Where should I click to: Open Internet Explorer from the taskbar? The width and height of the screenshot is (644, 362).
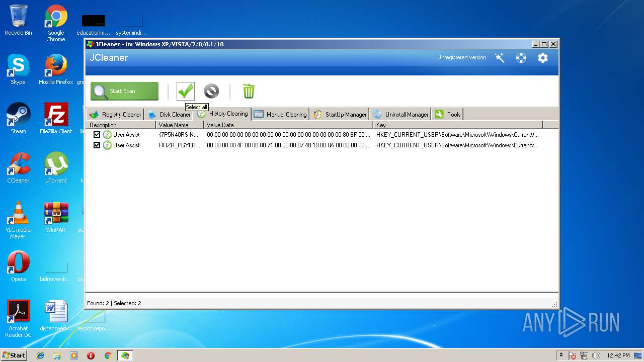pyautogui.click(x=40, y=355)
